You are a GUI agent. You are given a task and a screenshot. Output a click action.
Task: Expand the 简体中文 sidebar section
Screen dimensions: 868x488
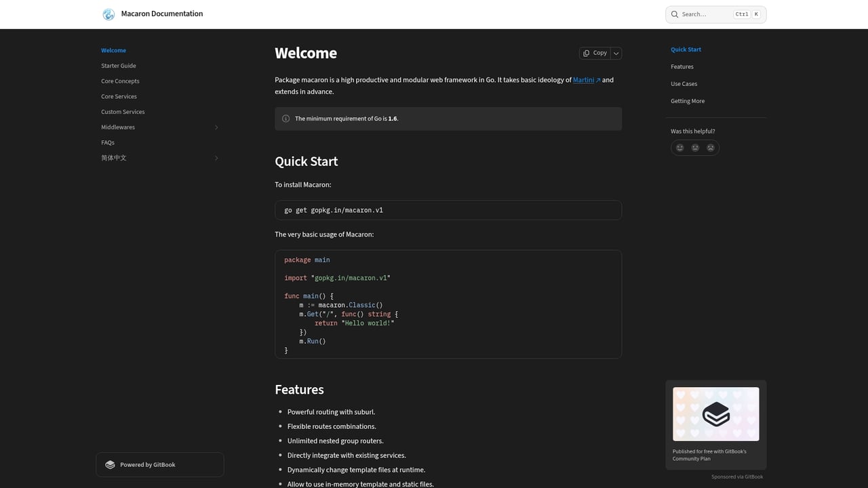[216, 158]
